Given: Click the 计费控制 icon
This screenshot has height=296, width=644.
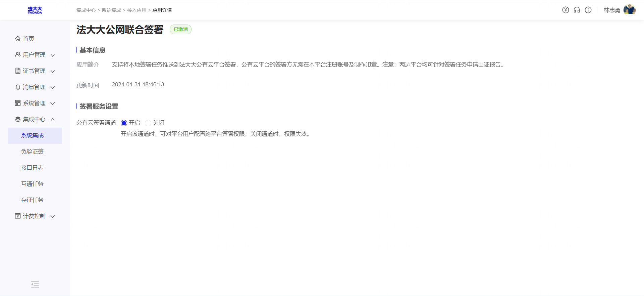Looking at the screenshot, I should coord(18,216).
